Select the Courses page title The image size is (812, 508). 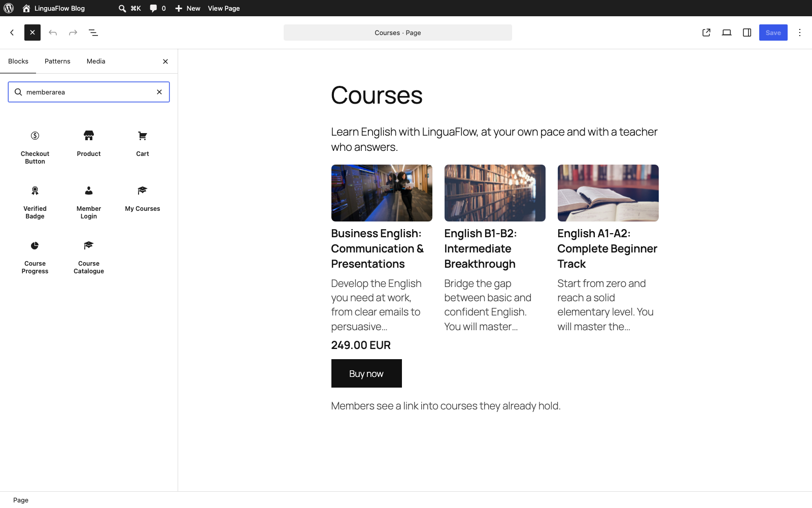(x=377, y=95)
